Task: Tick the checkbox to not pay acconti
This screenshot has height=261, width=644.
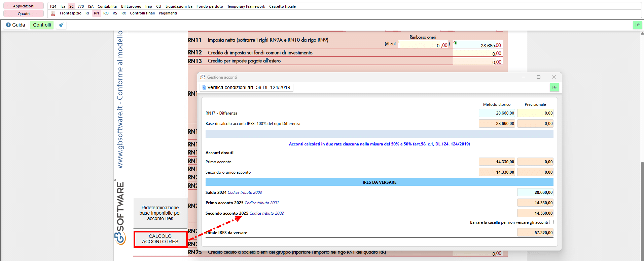Action: (x=551, y=222)
